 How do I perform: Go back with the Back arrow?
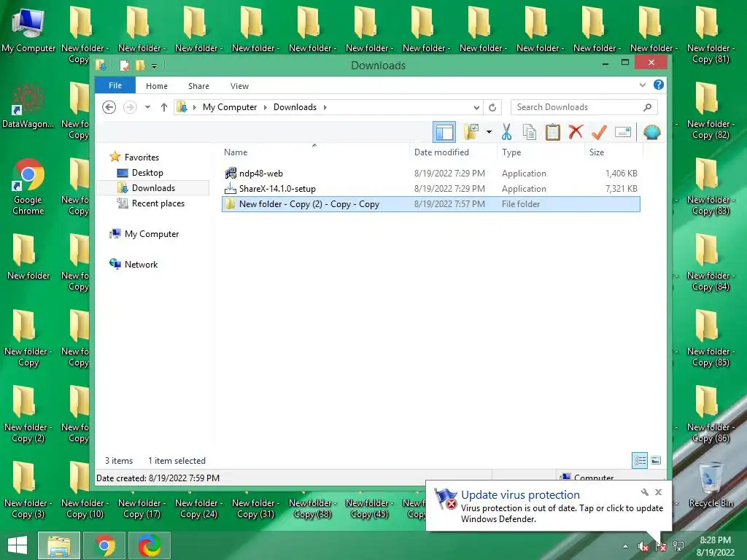109,107
